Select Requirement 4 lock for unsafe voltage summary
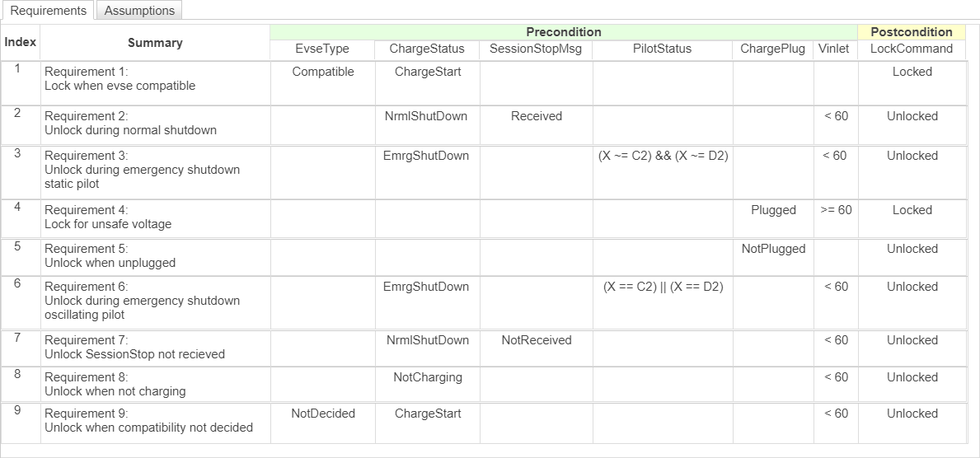The height and width of the screenshot is (458, 980). [x=108, y=217]
